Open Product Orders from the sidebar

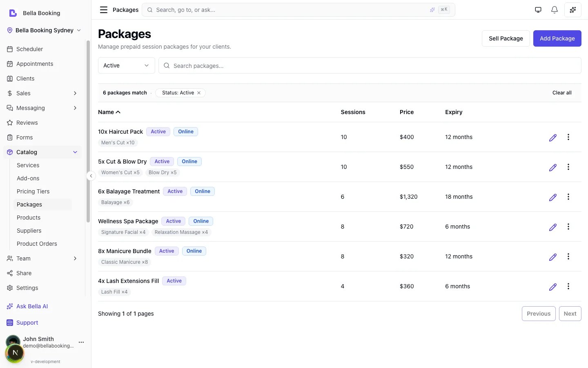tap(37, 244)
